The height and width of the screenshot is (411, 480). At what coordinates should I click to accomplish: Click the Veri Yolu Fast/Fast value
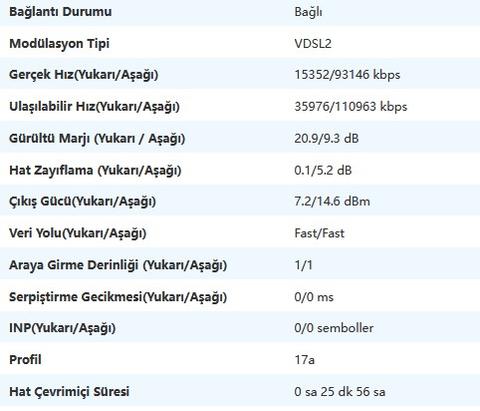click(319, 233)
